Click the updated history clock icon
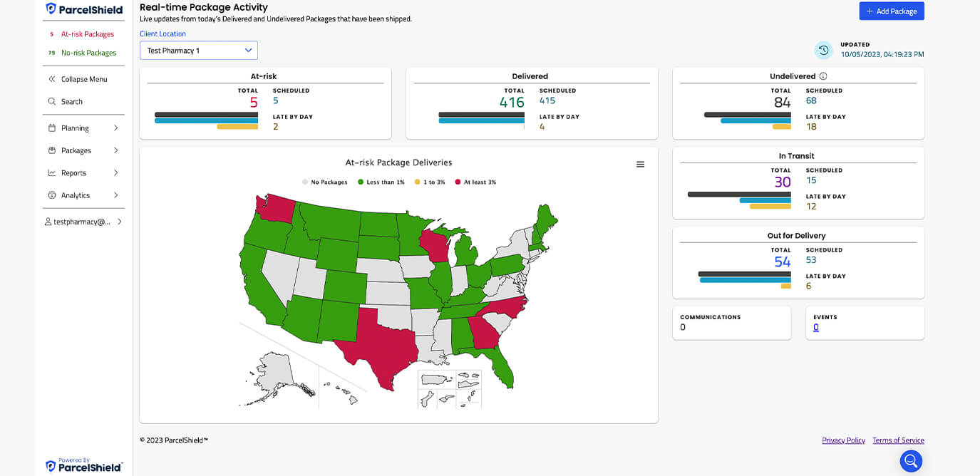Screen dimensions: 980x476 coord(824,50)
